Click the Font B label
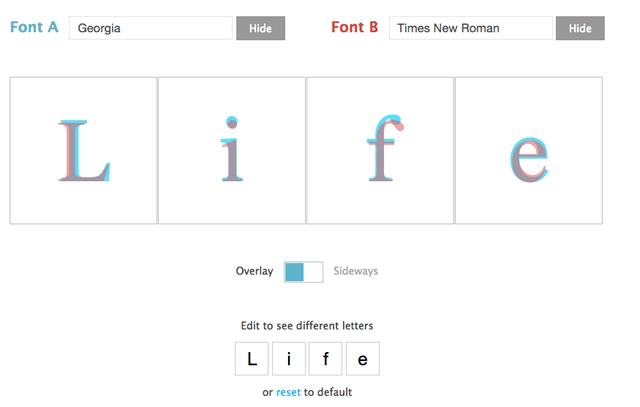640x407 pixels. [x=354, y=27]
